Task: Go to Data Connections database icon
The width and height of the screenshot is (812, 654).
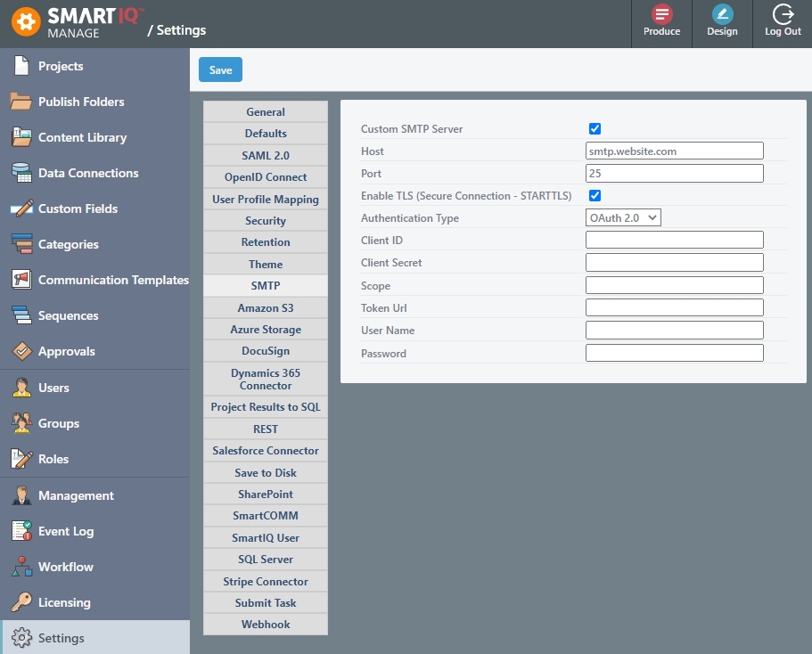Action: tap(21, 173)
